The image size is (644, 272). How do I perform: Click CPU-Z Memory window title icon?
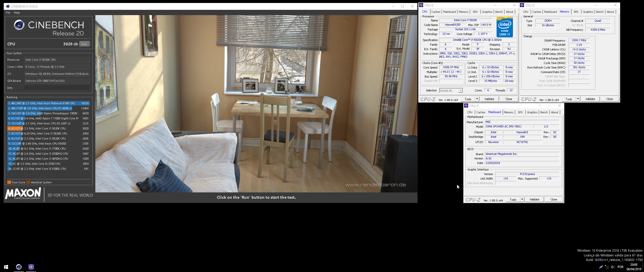522,5
